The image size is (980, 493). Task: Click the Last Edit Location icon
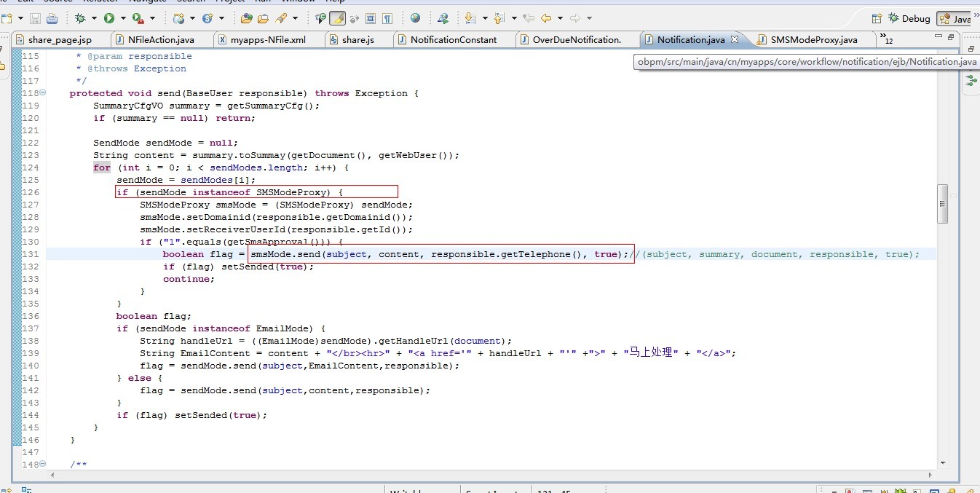click(x=529, y=18)
